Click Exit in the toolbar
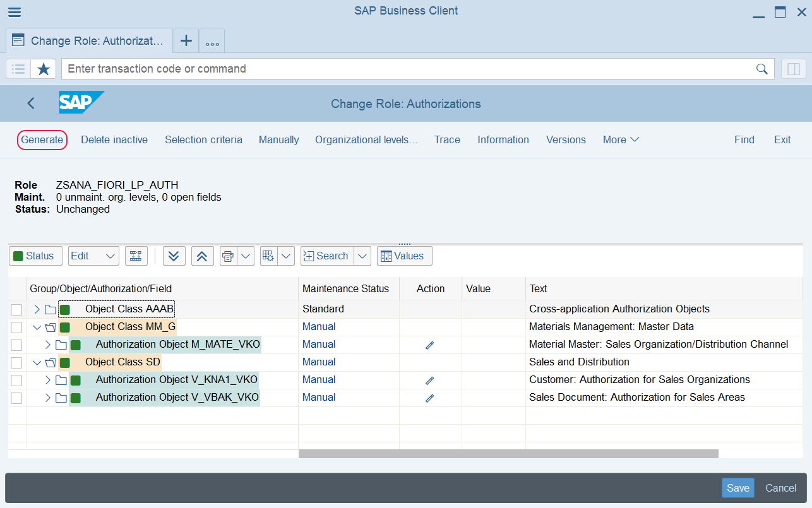This screenshot has height=508, width=812. [x=782, y=139]
